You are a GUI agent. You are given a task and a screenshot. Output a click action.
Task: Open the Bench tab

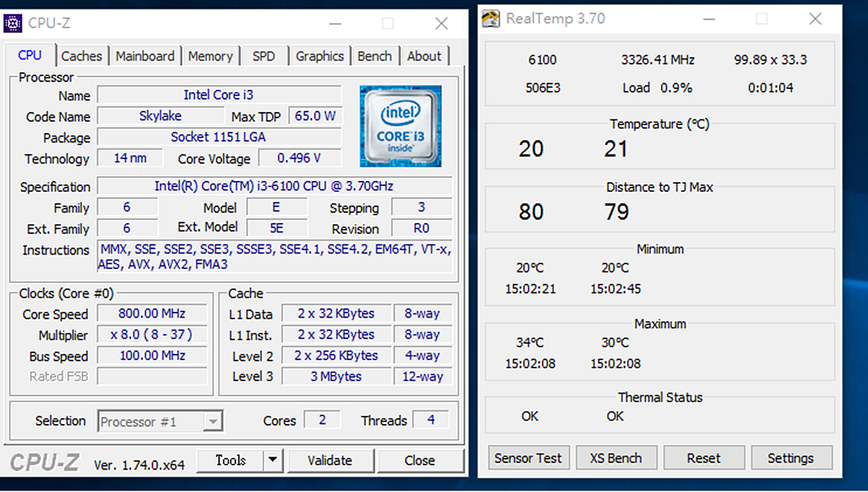[375, 56]
